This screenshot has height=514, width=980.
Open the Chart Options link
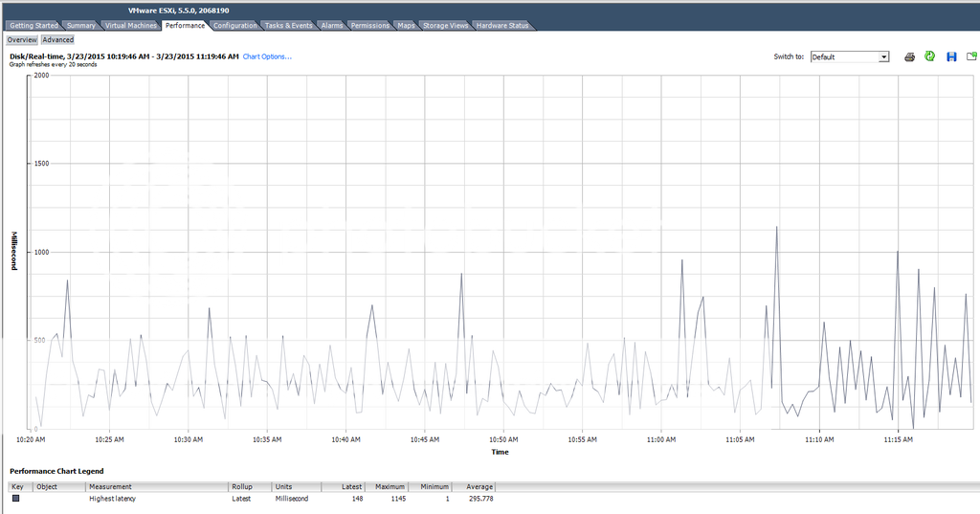point(268,56)
